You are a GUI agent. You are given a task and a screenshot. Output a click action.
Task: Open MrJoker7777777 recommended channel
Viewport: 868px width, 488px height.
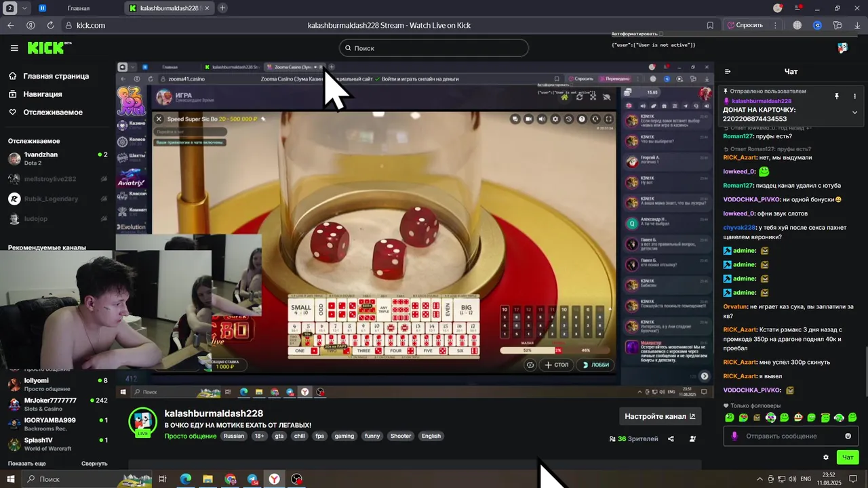[x=57, y=405]
